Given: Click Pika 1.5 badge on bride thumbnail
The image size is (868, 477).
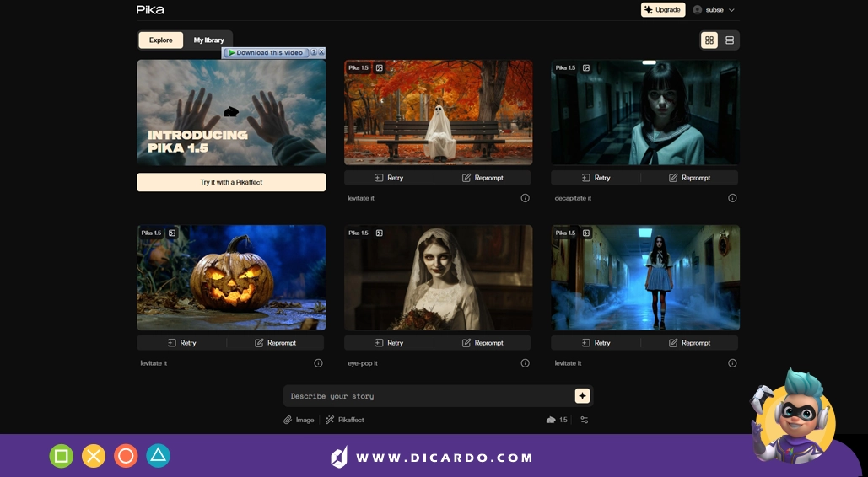Looking at the screenshot, I should click(359, 233).
